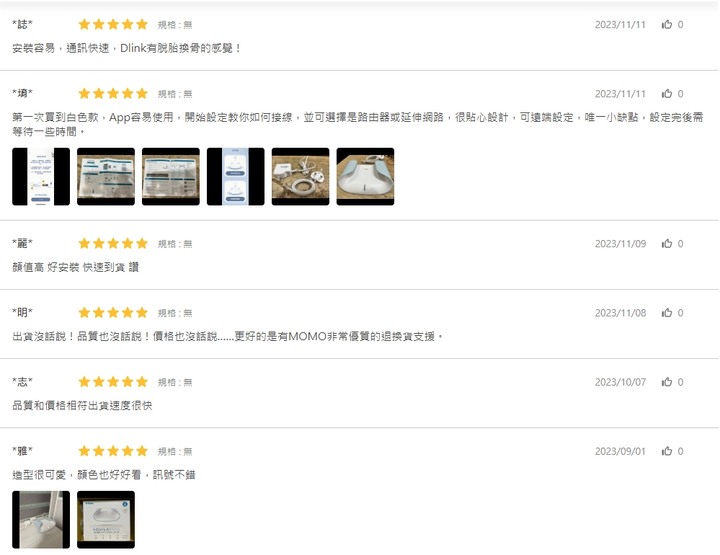This screenshot has height=555, width=720.
Task: Click the five-star rating of first review
Action: click(x=113, y=24)
